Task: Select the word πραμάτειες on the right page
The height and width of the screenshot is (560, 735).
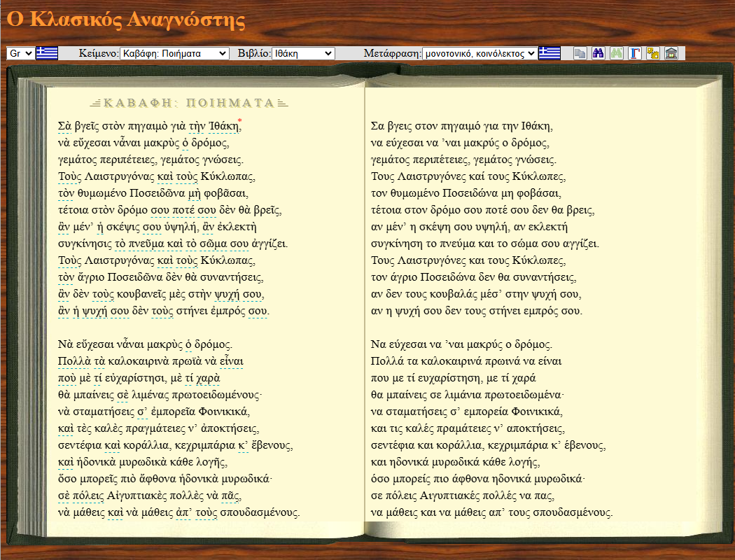Action: click(x=465, y=429)
